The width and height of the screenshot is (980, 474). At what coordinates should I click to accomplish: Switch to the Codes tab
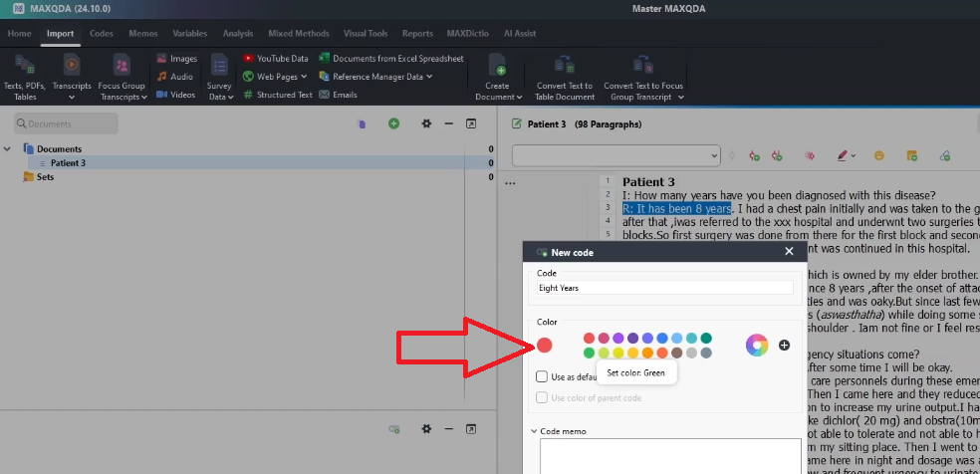point(101,33)
